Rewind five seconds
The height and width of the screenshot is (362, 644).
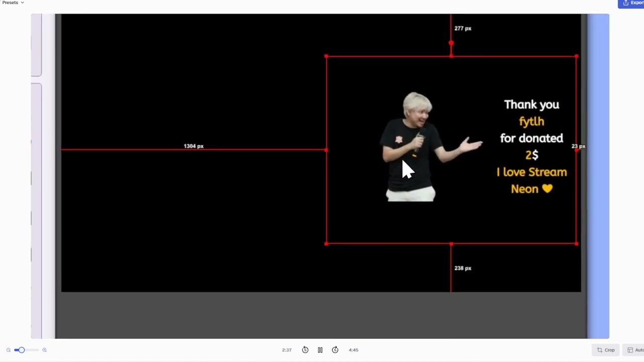point(305,350)
